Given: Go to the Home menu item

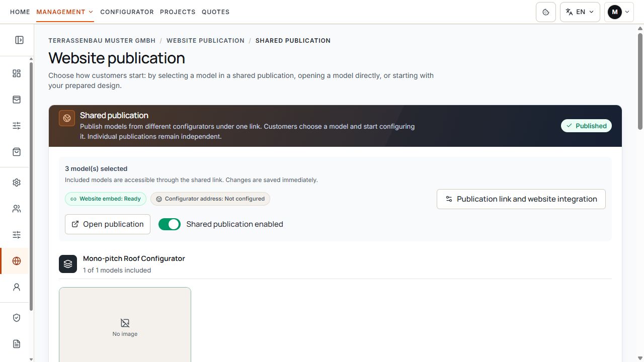Looking at the screenshot, I should tap(20, 12).
